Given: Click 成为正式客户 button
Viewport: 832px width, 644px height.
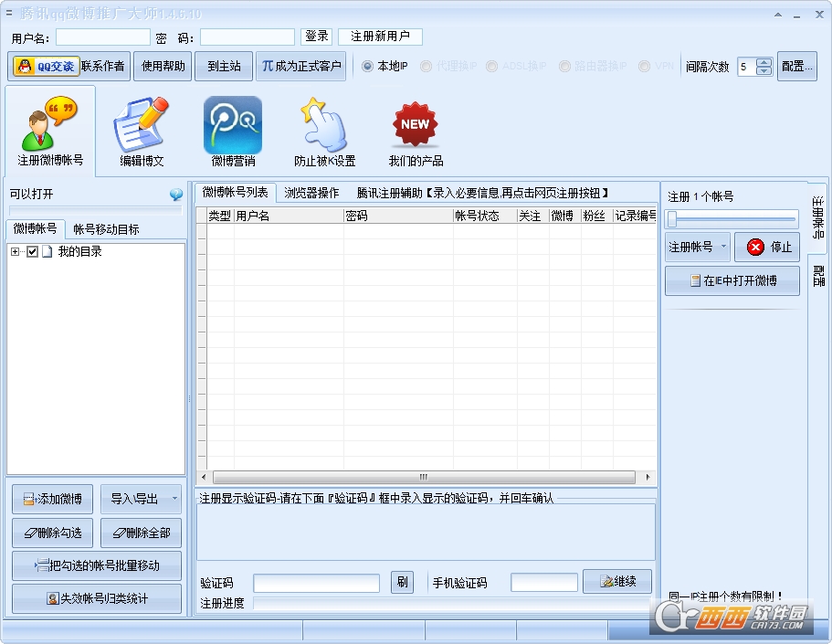Looking at the screenshot, I should (300, 66).
